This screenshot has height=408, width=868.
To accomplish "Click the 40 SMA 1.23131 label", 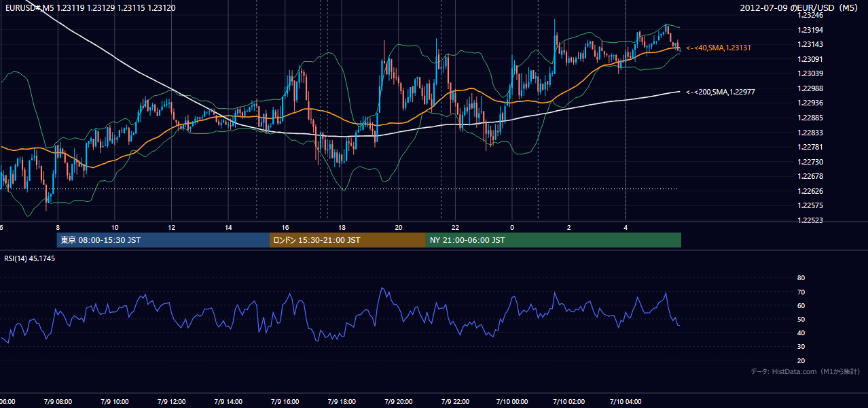I will tap(718, 48).
